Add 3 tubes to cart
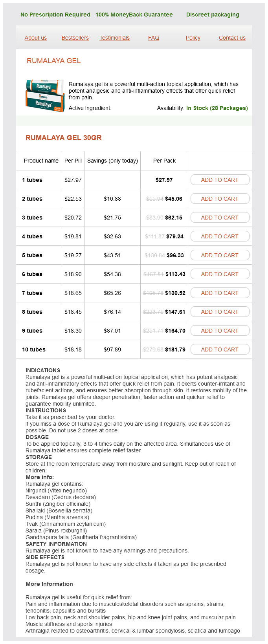 click(x=220, y=218)
